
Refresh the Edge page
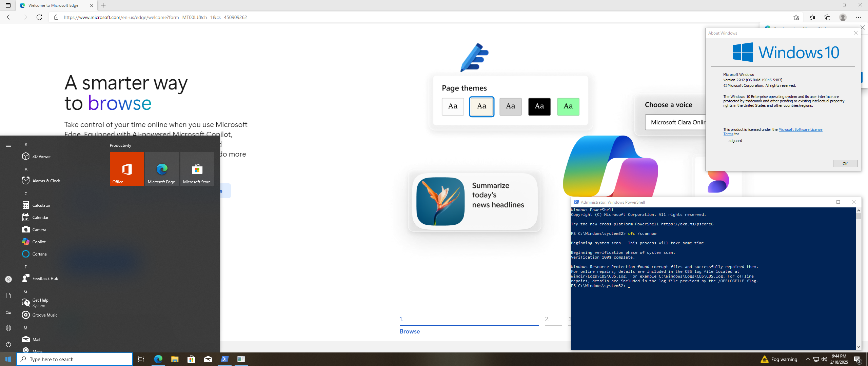(x=39, y=17)
